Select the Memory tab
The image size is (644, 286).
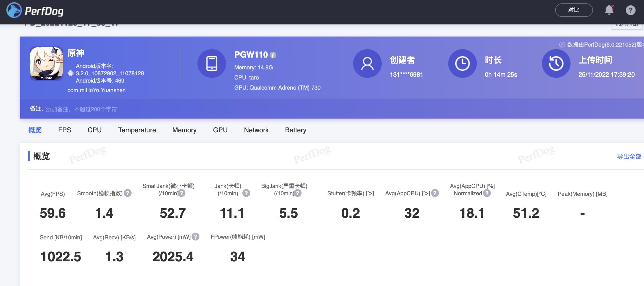pos(184,130)
